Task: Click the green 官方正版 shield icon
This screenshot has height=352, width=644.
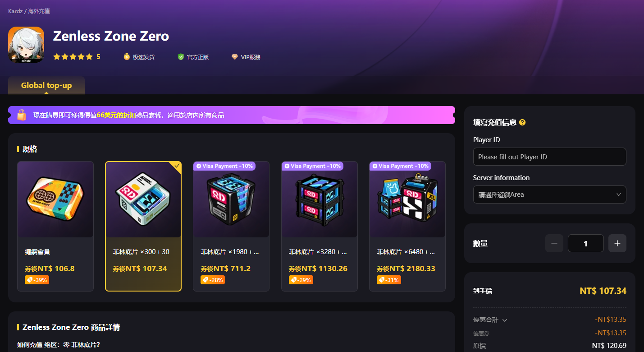Action: [181, 57]
